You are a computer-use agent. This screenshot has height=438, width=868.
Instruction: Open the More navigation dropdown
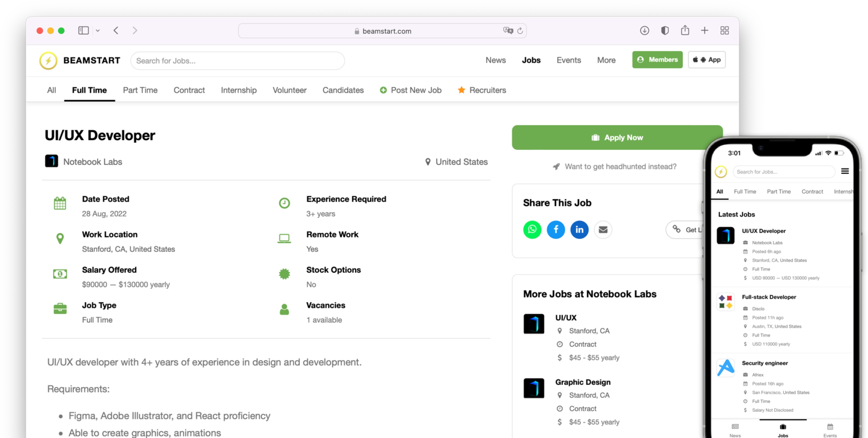606,60
